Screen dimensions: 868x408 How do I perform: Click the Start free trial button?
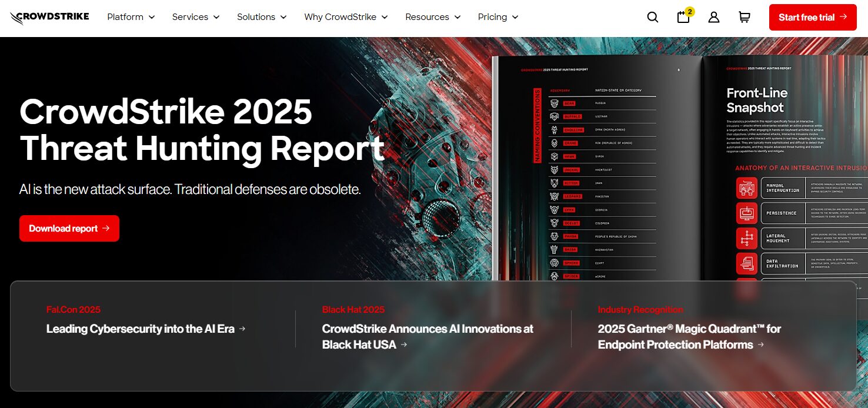pyautogui.click(x=813, y=17)
